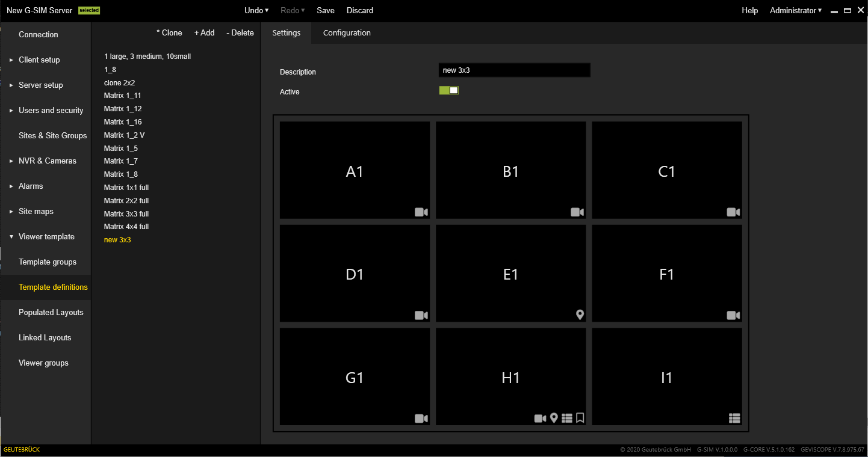Click the map pin icon in tile H1

pyautogui.click(x=554, y=418)
